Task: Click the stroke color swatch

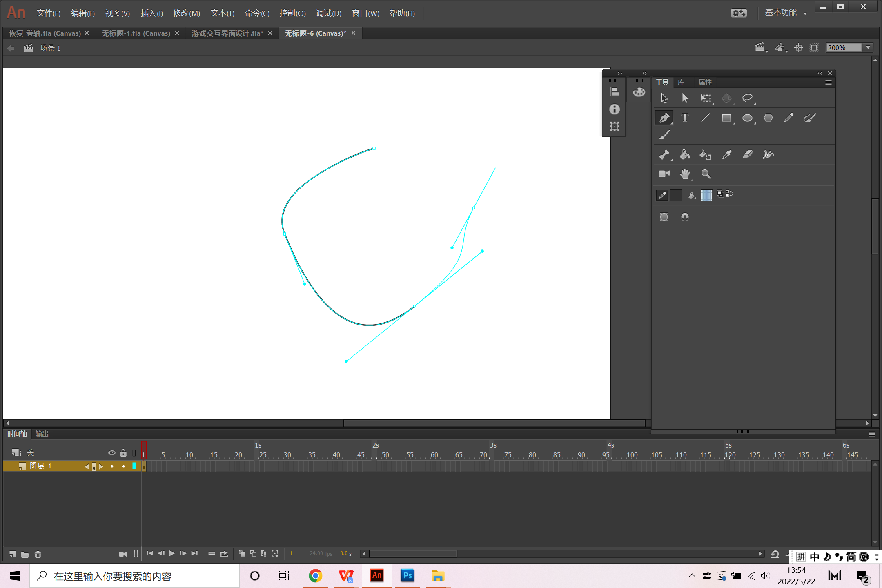Action: tap(676, 195)
